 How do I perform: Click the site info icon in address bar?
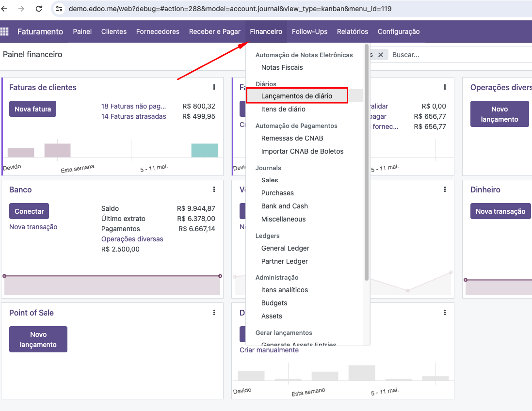coord(59,8)
